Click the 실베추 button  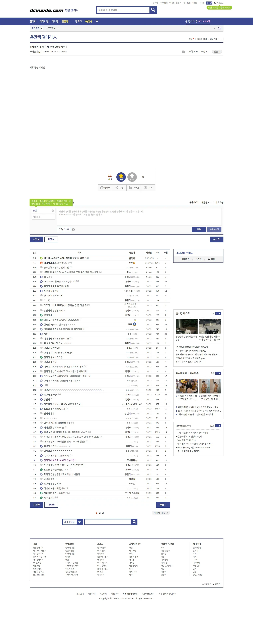tap(105, 188)
